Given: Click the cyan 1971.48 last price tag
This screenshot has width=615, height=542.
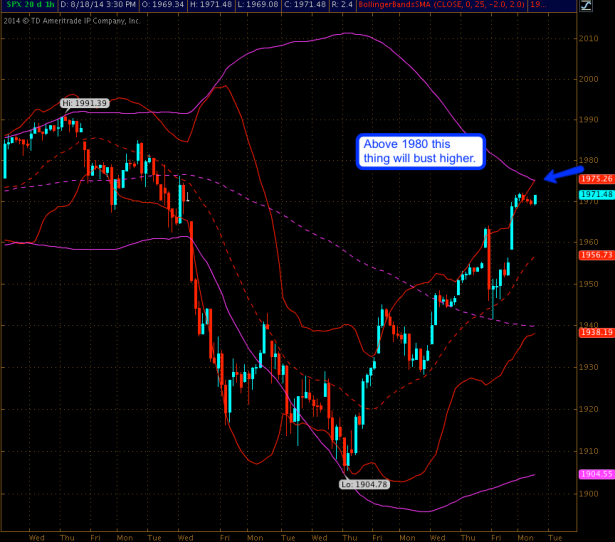Looking at the screenshot, I should click(x=595, y=194).
